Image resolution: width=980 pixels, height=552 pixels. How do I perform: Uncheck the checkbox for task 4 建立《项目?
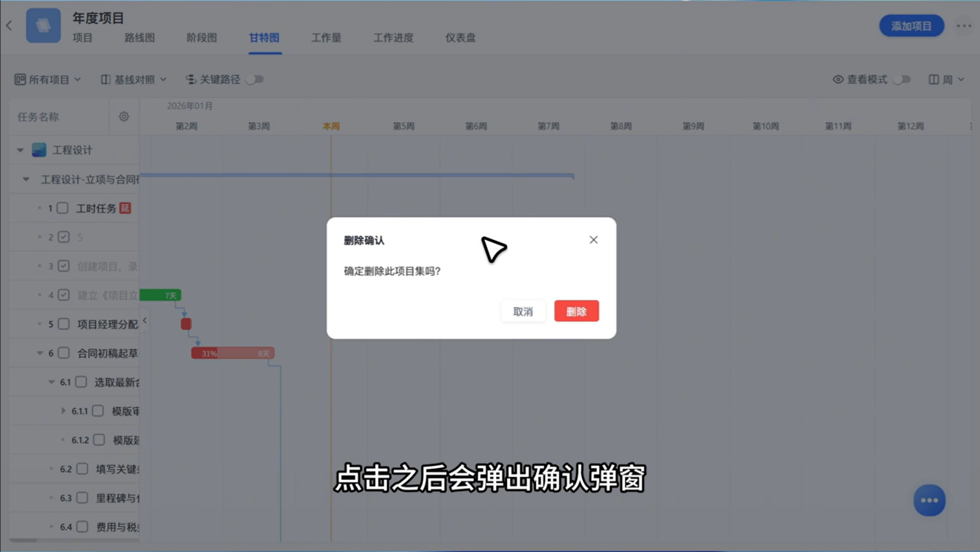64,295
